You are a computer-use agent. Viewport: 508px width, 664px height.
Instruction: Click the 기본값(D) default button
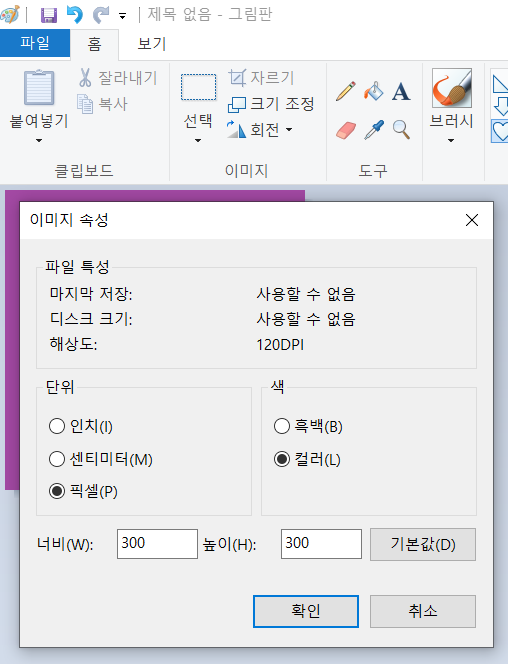(423, 544)
